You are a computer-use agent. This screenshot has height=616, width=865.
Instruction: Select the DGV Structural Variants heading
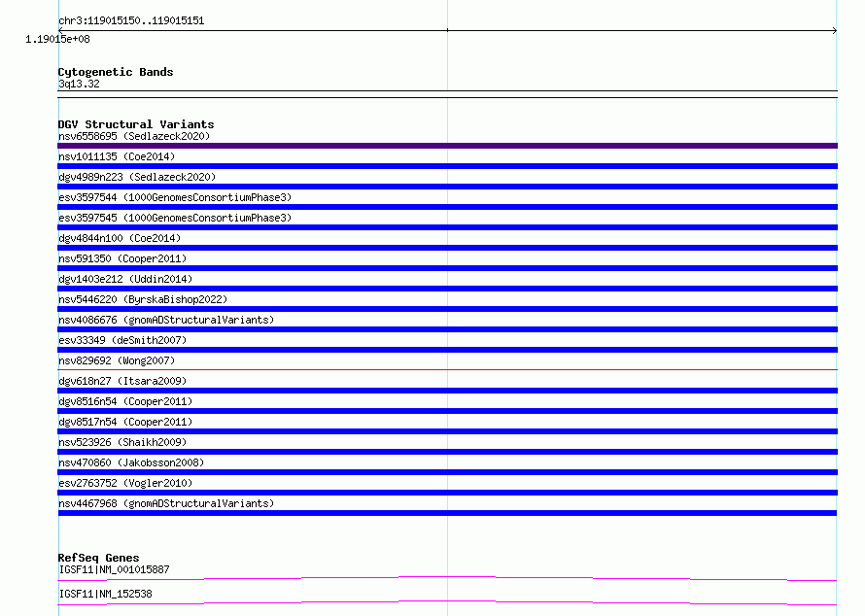click(136, 124)
